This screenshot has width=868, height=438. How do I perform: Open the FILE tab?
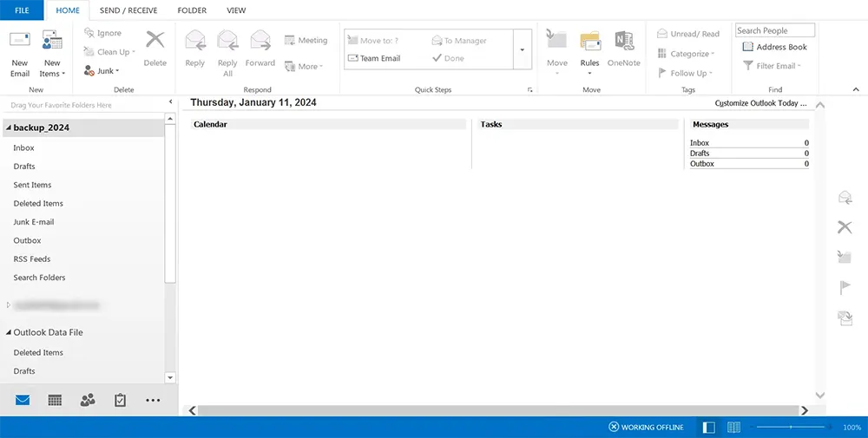[x=22, y=10]
